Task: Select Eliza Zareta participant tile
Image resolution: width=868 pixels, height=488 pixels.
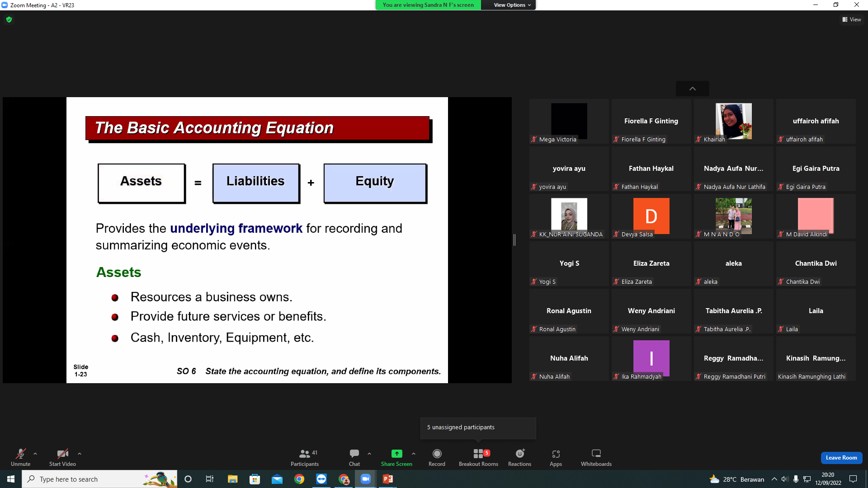Action: 651,263
